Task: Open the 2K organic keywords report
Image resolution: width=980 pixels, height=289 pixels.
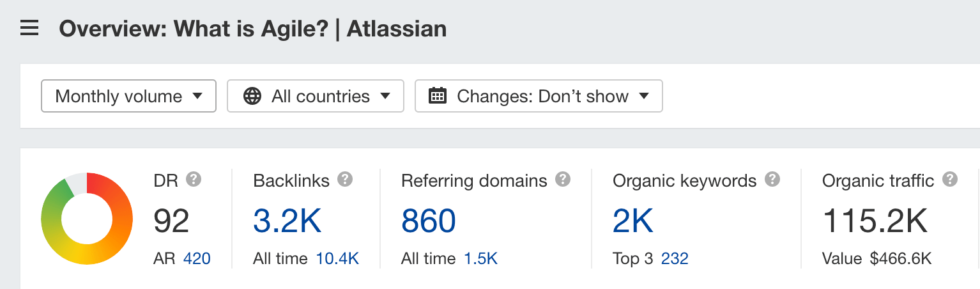Action: click(x=633, y=221)
